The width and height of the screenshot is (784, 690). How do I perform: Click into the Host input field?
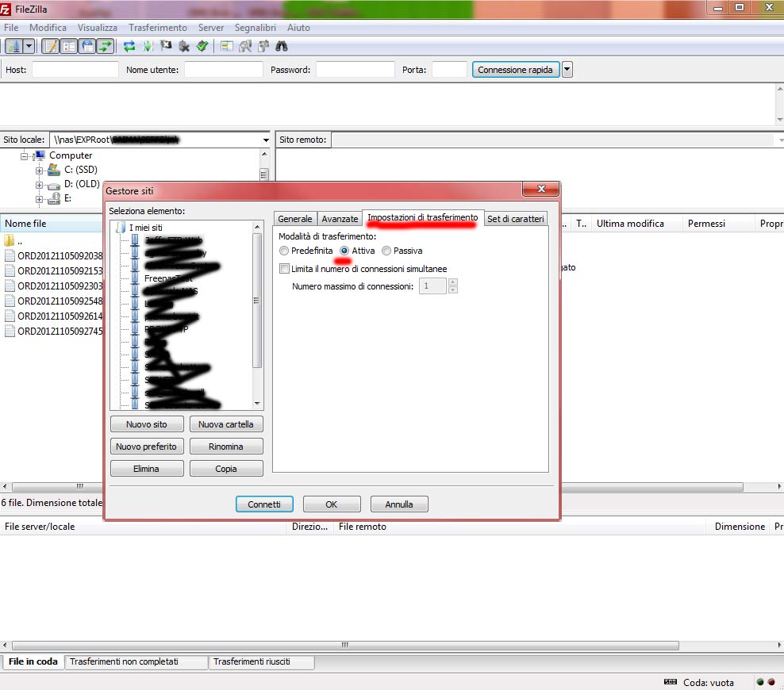[x=75, y=70]
